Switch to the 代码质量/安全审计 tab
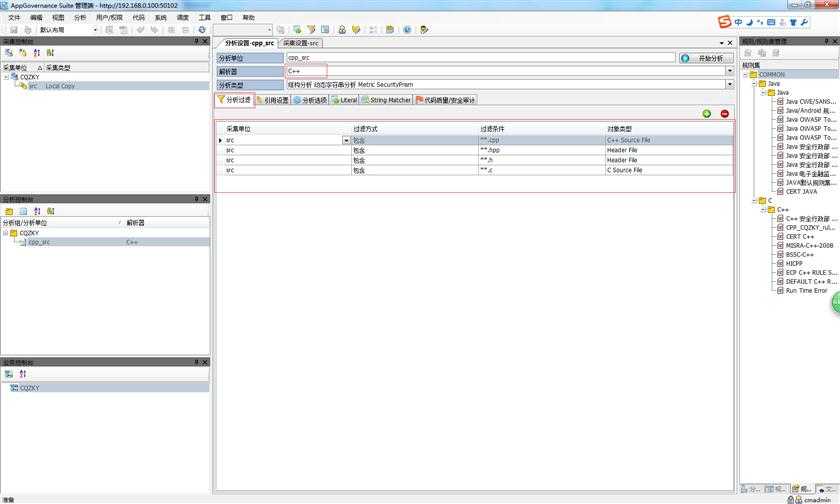 (x=445, y=100)
